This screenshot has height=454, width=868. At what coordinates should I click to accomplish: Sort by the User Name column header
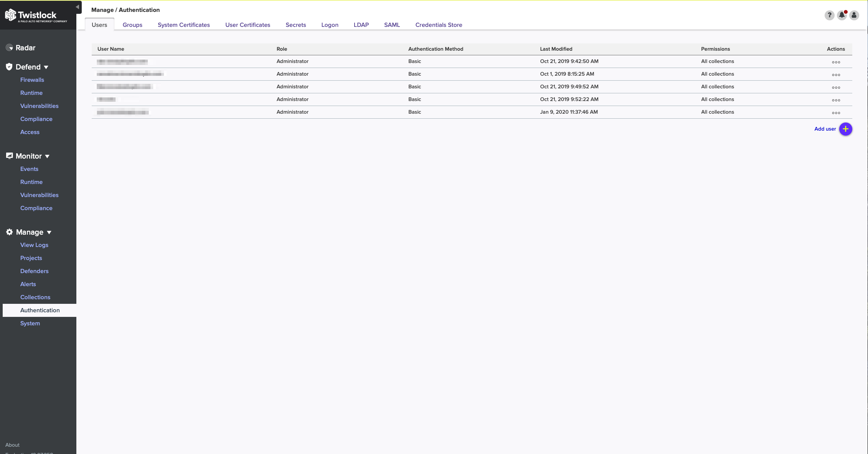point(111,49)
